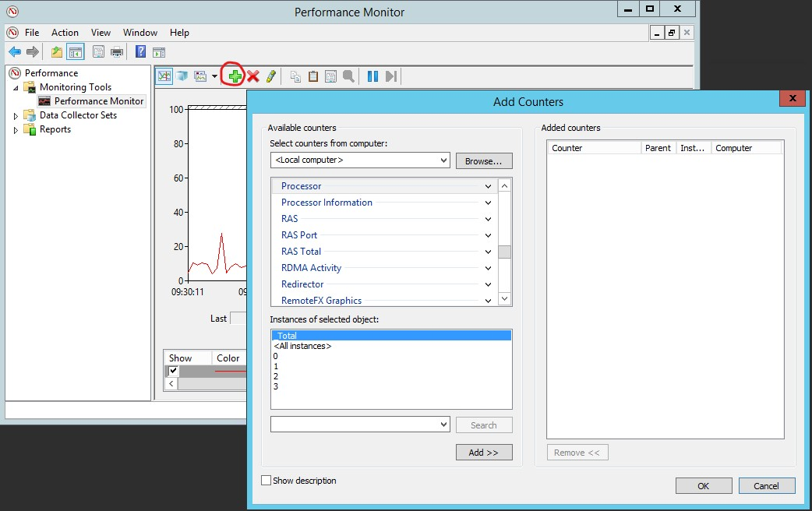Click the View Current Activity icon

[x=164, y=76]
